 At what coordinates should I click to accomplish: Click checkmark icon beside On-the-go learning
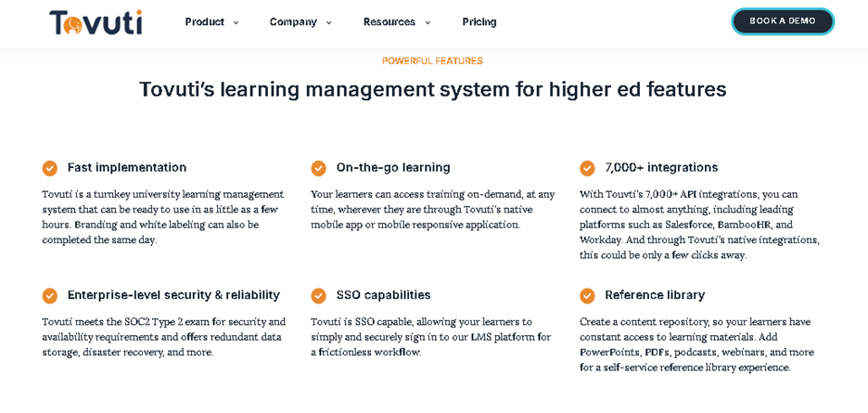coord(318,168)
